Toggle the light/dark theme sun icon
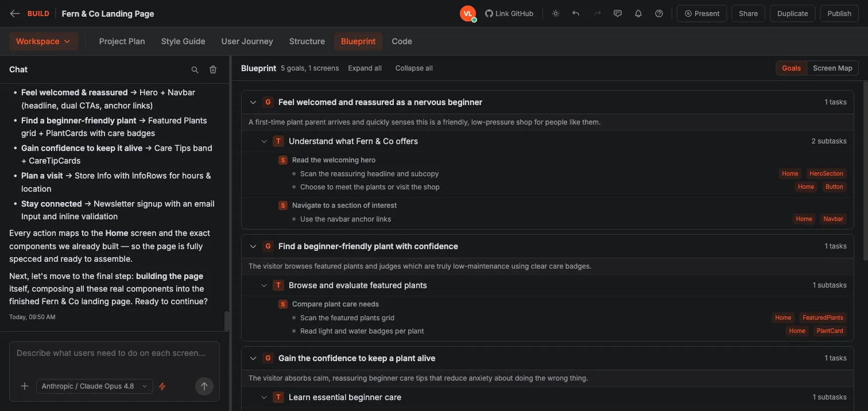This screenshot has height=411, width=868. (556, 14)
